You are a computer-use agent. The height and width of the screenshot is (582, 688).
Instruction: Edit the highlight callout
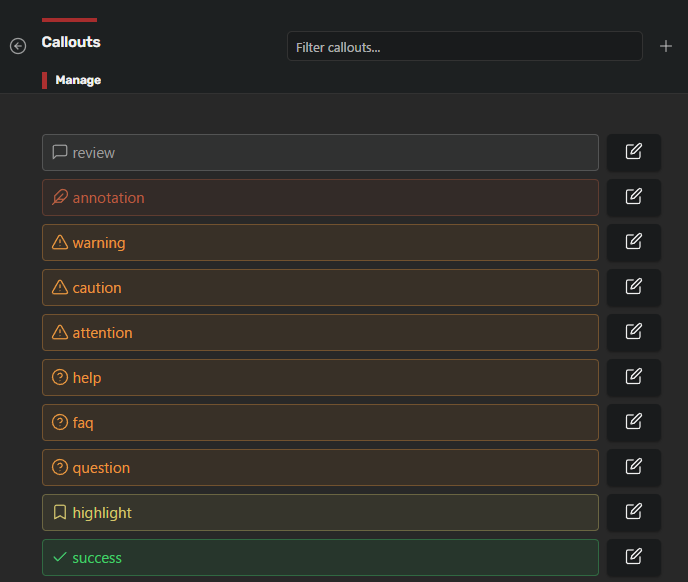634,512
